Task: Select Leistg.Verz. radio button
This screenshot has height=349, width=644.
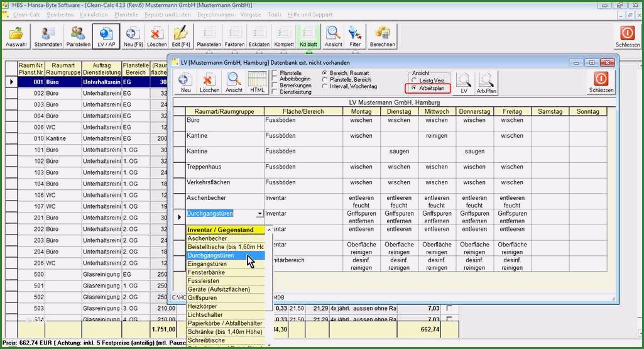Action: tap(414, 80)
